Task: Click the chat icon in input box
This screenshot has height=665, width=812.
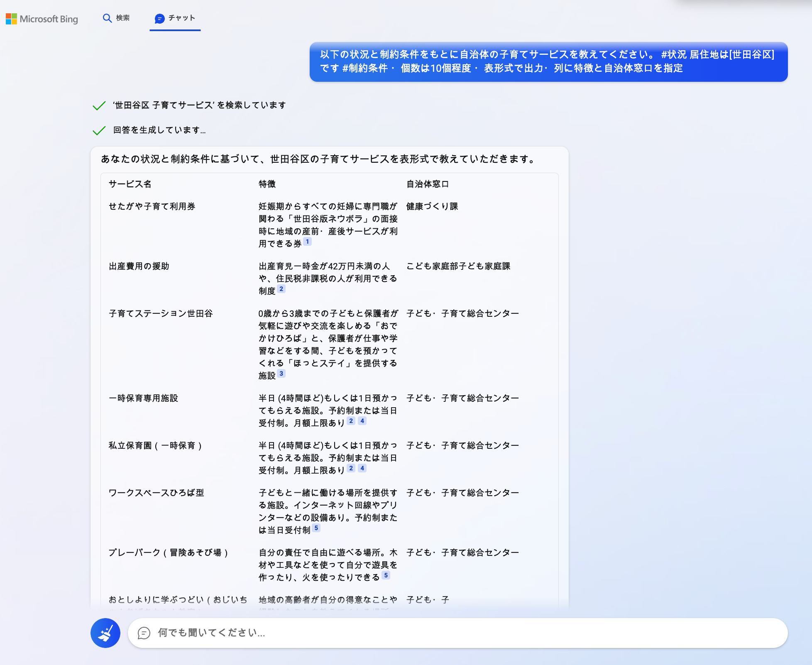Action: (144, 633)
